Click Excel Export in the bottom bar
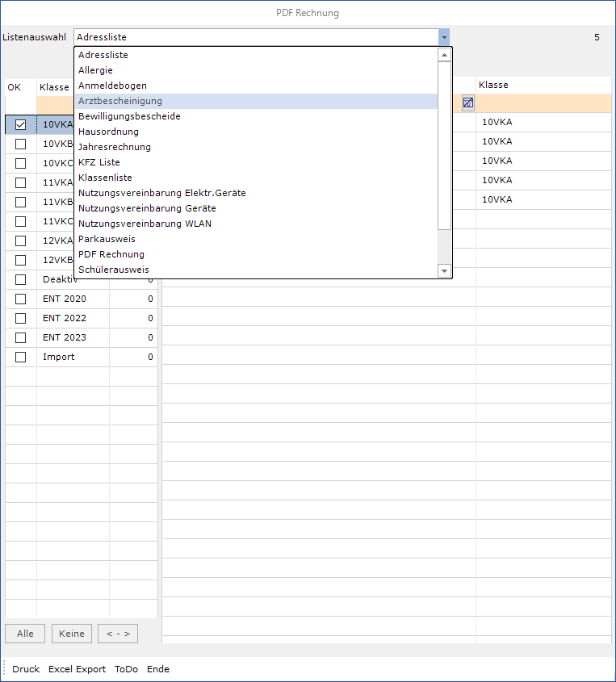This screenshot has height=682, width=616. (x=77, y=669)
